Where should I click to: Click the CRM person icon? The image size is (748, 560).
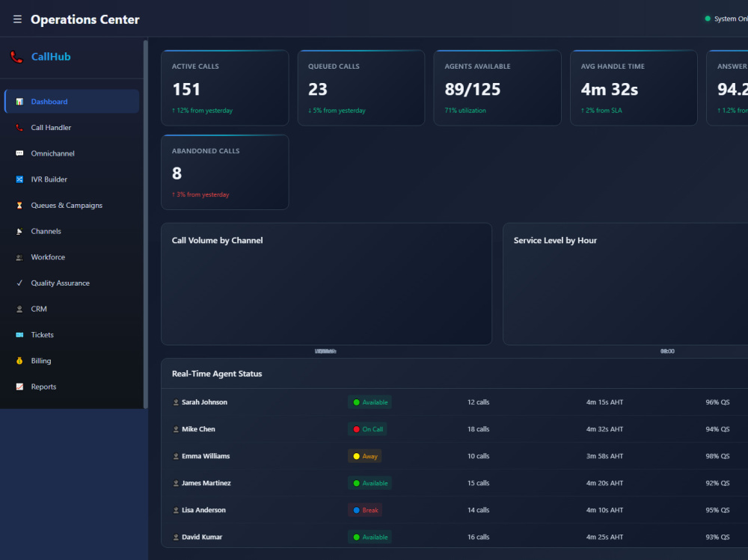[19, 309]
